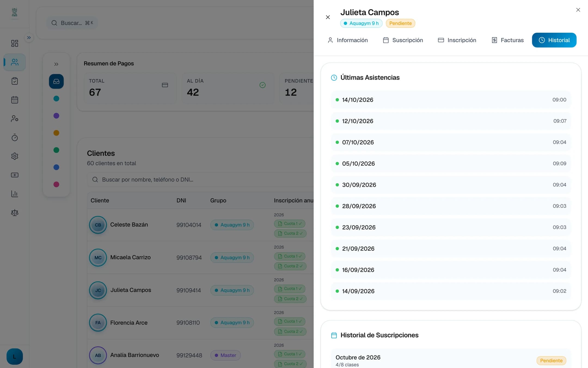Open the calendar icon in sidebar

tap(14, 100)
